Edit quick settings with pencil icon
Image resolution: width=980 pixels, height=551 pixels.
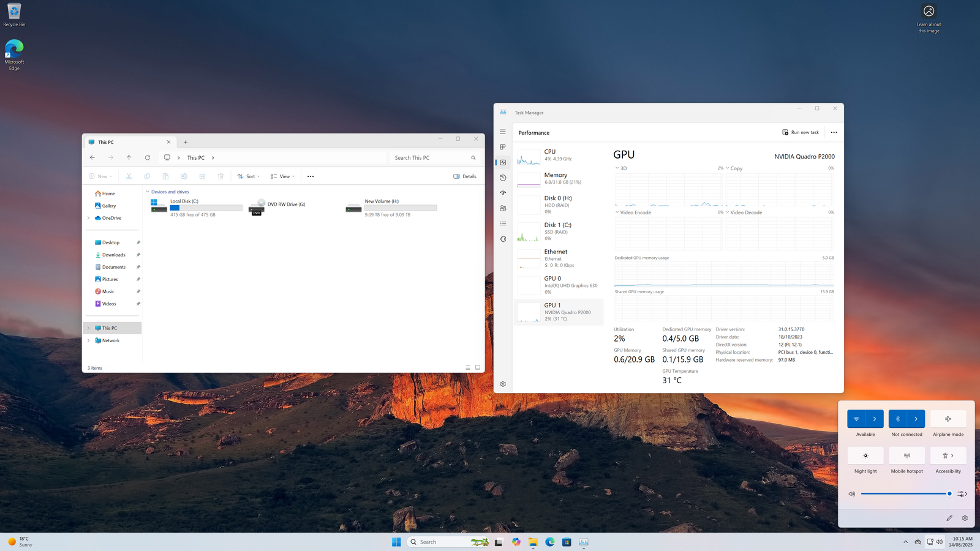point(949,518)
